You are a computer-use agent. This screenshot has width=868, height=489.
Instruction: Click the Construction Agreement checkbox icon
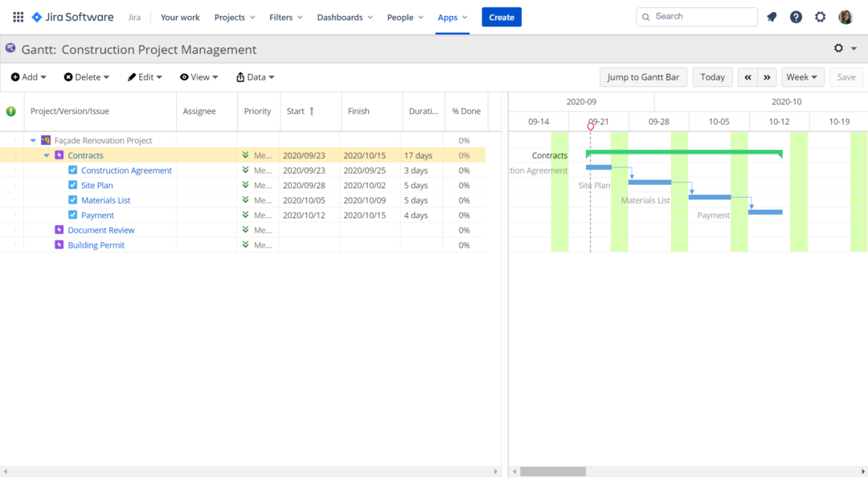click(x=72, y=170)
